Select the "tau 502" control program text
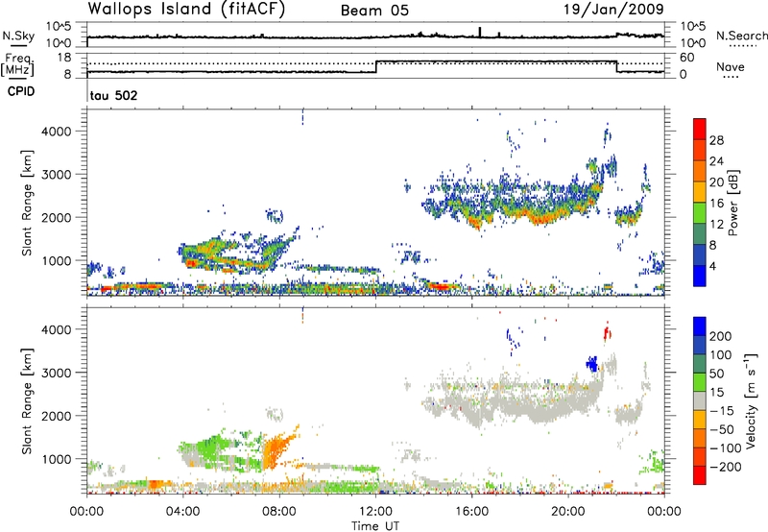768x532 pixels. coord(113,95)
